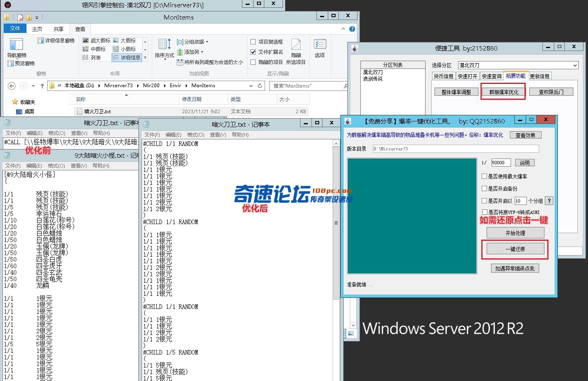
Task: Open 文件 tab in explorer ribbon
Action: [x=15, y=29]
